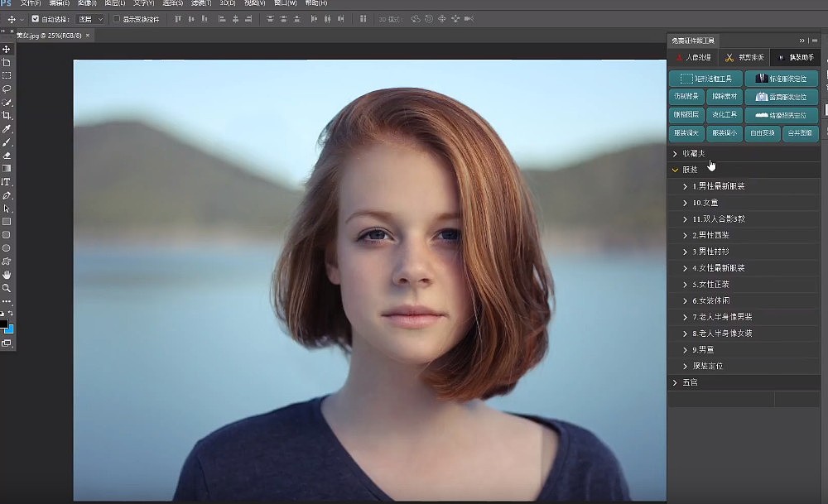Click the 3D orbit mode icon
Image resolution: width=828 pixels, height=504 pixels.
[416, 19]
